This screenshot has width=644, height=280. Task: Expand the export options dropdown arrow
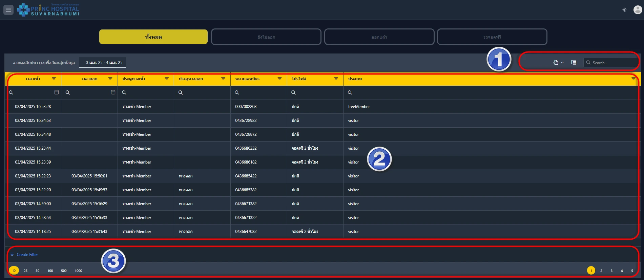[562, 63]
